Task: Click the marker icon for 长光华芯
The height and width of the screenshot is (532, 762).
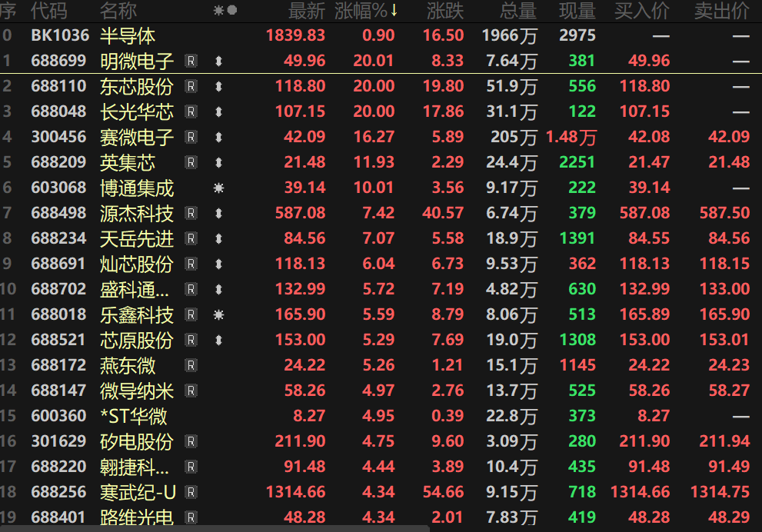Action: [218, 111]
